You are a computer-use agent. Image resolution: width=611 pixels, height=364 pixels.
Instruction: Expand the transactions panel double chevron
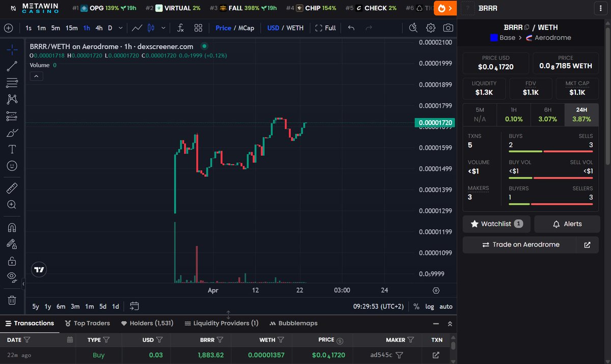coord(450,323)
